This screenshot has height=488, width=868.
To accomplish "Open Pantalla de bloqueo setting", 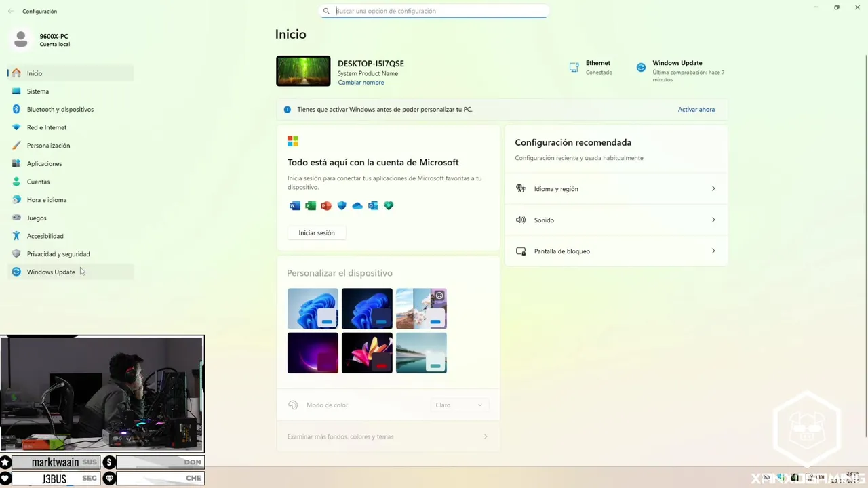I will 616,251.
